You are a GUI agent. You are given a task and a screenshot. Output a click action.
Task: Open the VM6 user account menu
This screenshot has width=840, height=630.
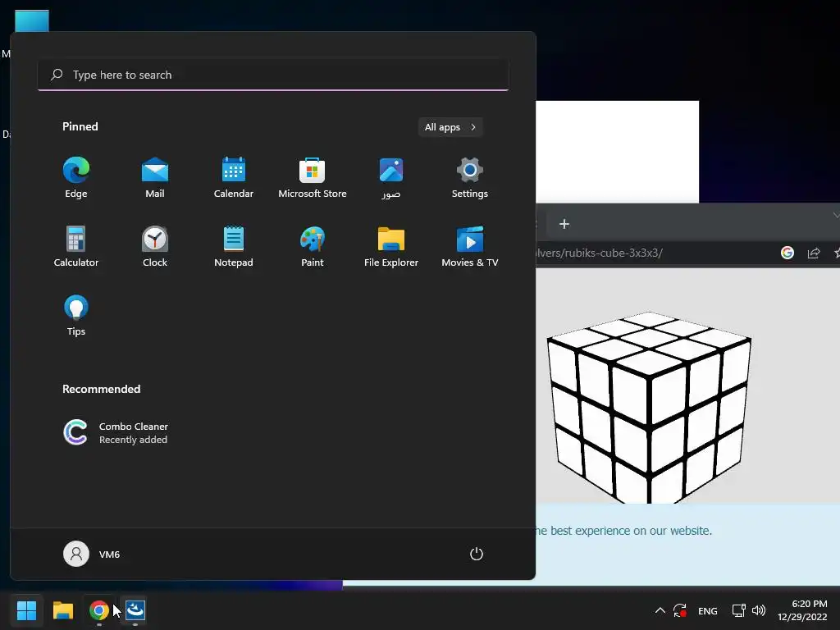92,554
